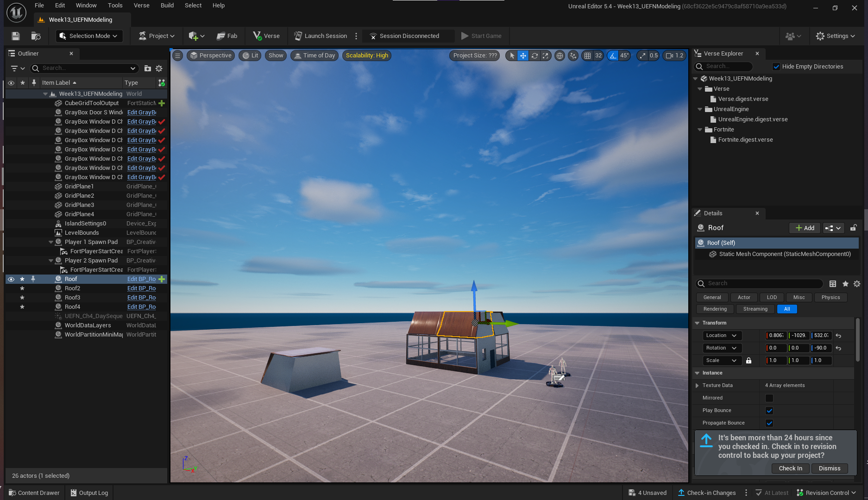Viewport: 868px width, 500px height.
Task: Open the Outliner filter icon dropdown
Action: pyautogui.click(x=18, y=69)
